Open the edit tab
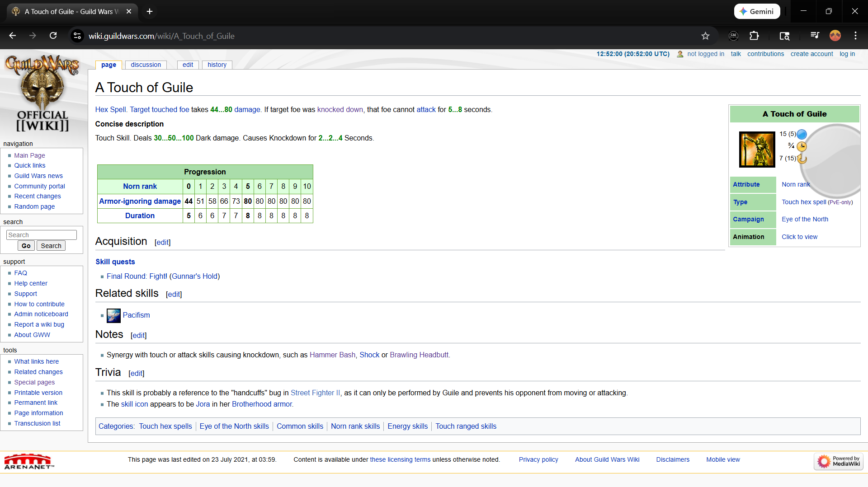868x487 pixels. coord(188,65)
